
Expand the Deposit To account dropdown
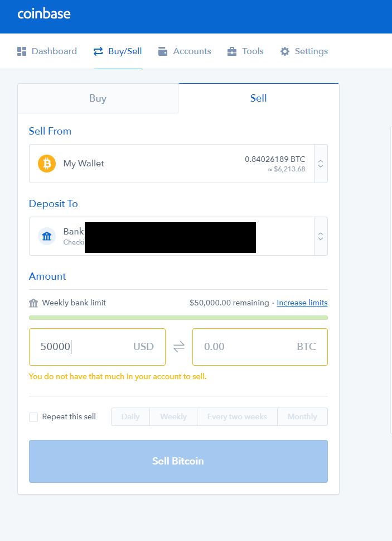tap(320, 236)
